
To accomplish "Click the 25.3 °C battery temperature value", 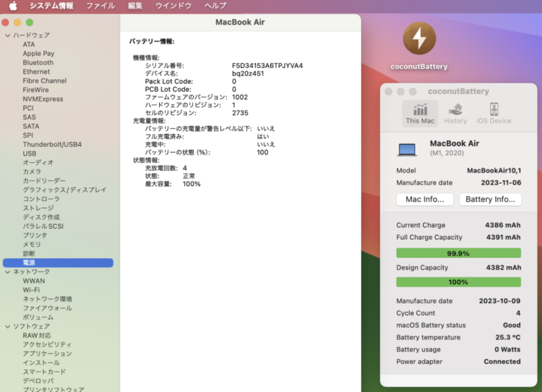I will point(508,337).
